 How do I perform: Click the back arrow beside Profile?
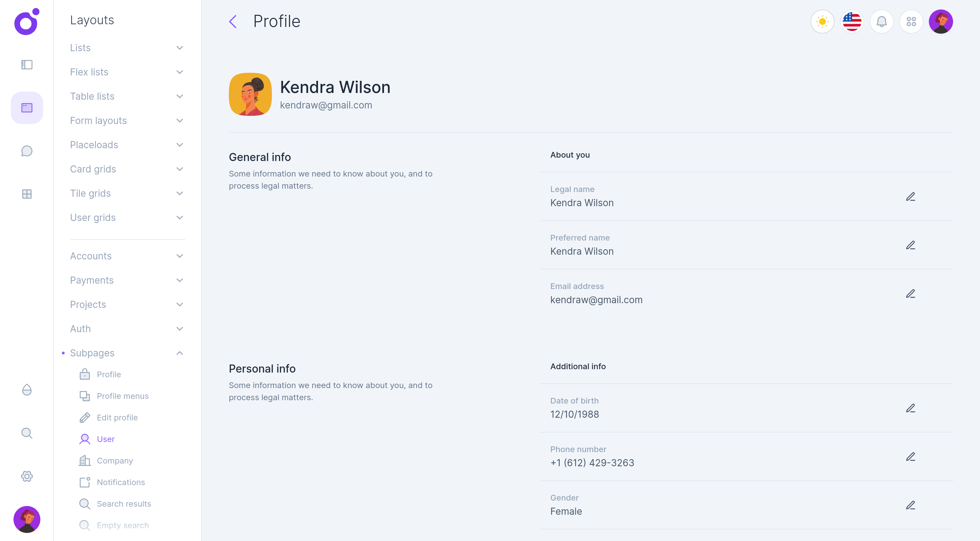[233, 22]
